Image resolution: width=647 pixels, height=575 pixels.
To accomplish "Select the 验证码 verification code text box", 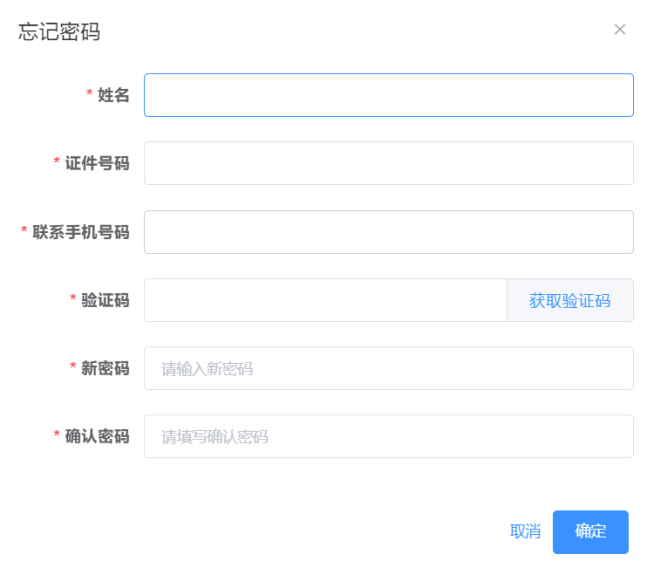I will click(325, 300).
